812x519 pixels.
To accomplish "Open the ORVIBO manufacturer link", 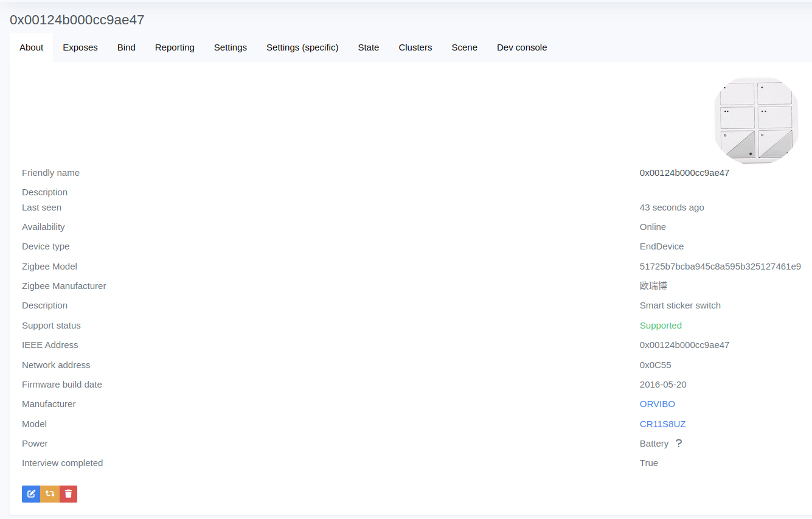I will [657, 403].
